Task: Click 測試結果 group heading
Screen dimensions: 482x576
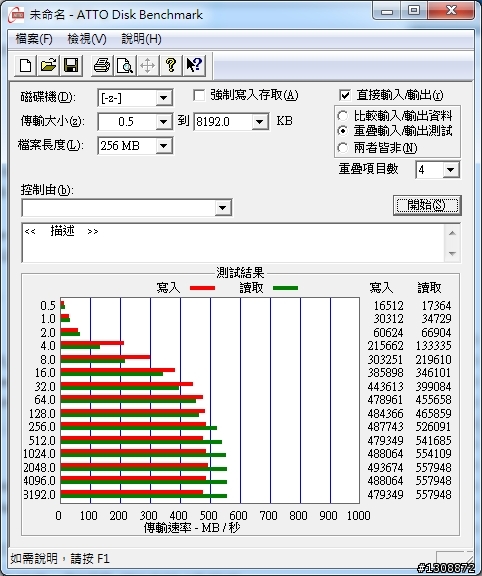Action: [x=240, y=273]
